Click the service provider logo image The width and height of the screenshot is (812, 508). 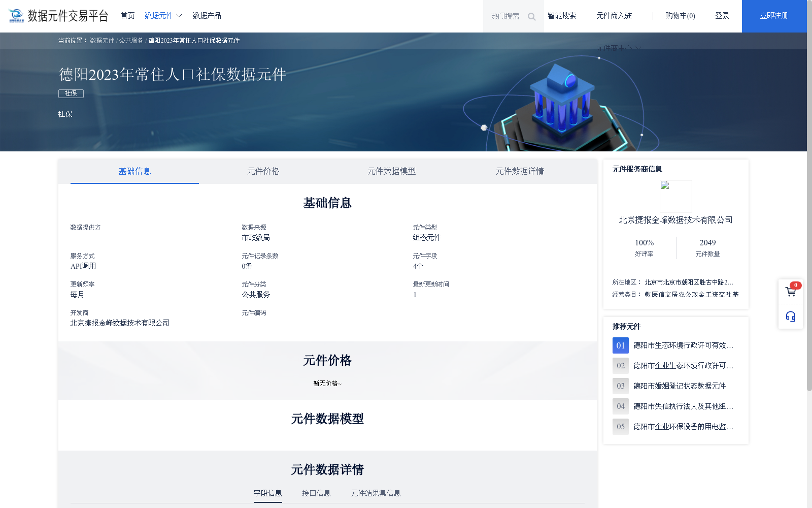(x=675, y=196)
